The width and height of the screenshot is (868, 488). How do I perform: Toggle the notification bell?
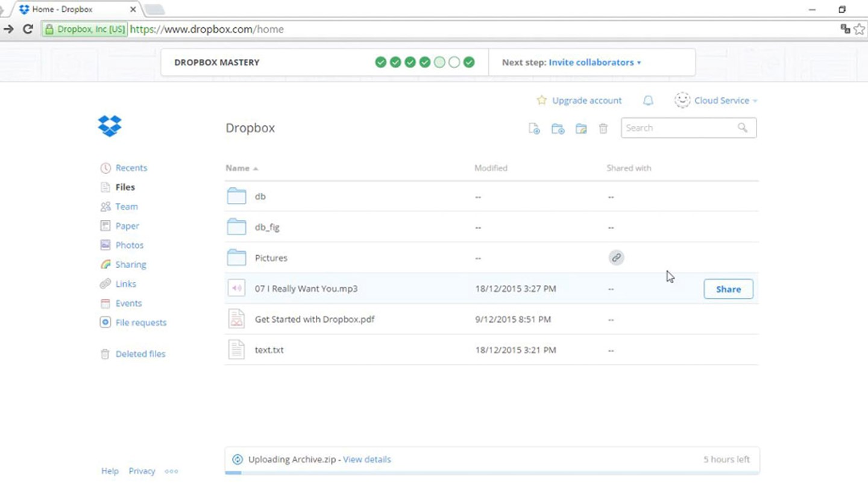point(647,100)
